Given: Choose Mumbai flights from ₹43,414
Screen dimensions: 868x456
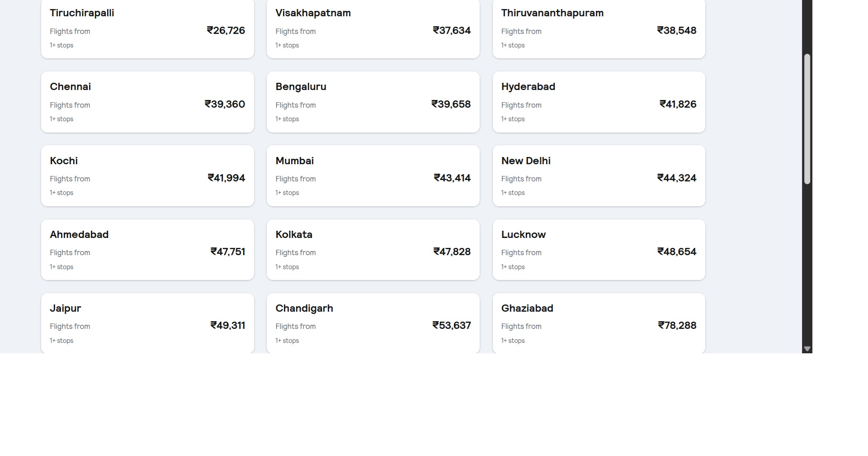Looking at the screenshot, I should tap(373, 176).
